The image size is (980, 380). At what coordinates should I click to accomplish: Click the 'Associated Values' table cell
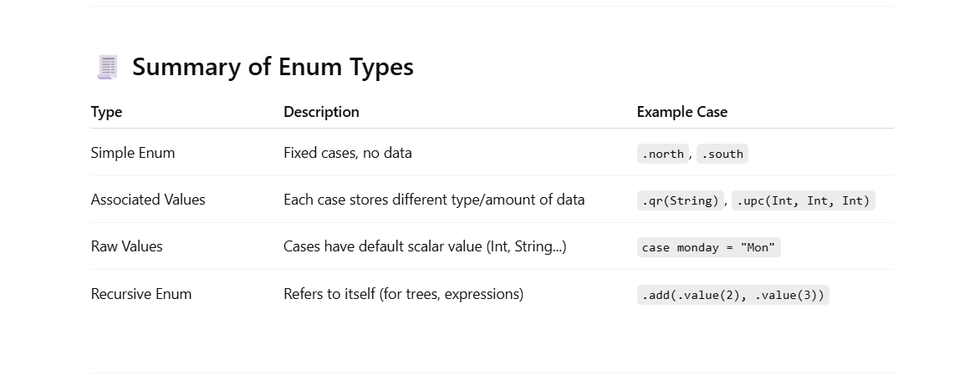pos(147,200)
